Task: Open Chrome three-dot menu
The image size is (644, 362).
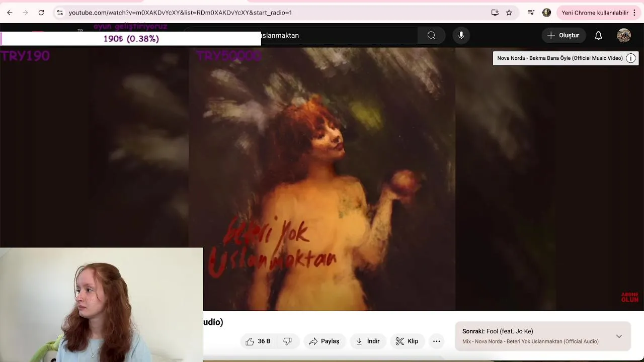Action: (x=634, y=13)
